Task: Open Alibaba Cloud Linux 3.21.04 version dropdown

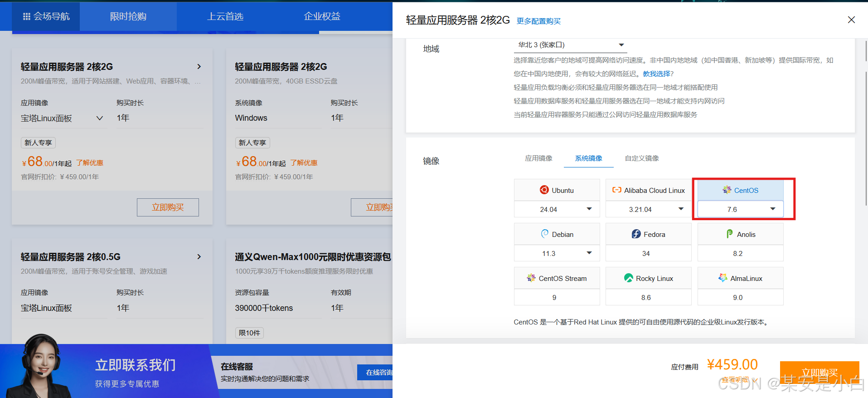Action: tap(649, 209)
